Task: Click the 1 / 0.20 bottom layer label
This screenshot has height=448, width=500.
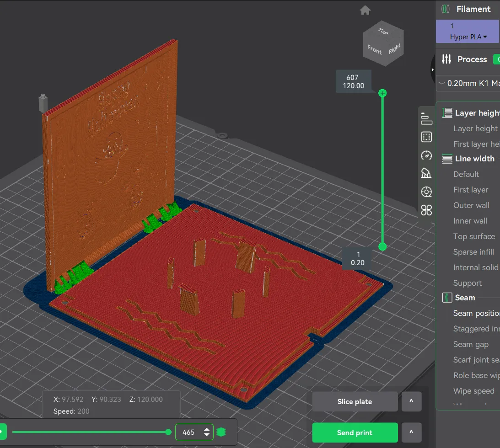Action: point(357,258)
